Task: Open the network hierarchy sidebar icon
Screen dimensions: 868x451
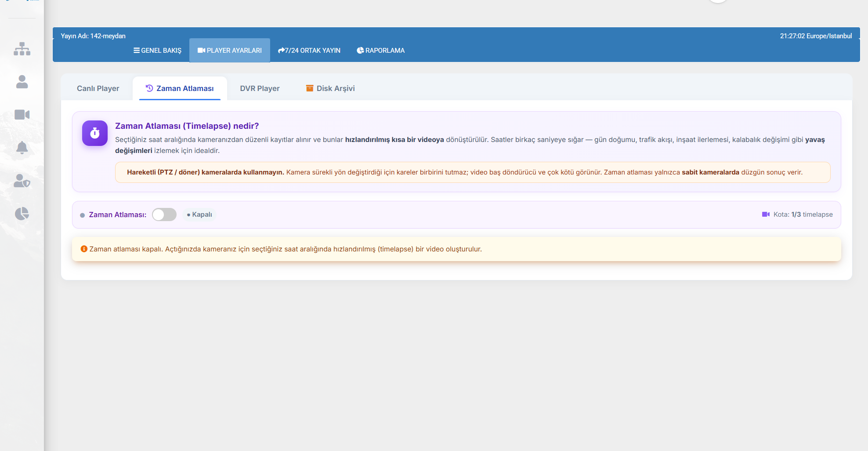Action: [x=22, y=49]
